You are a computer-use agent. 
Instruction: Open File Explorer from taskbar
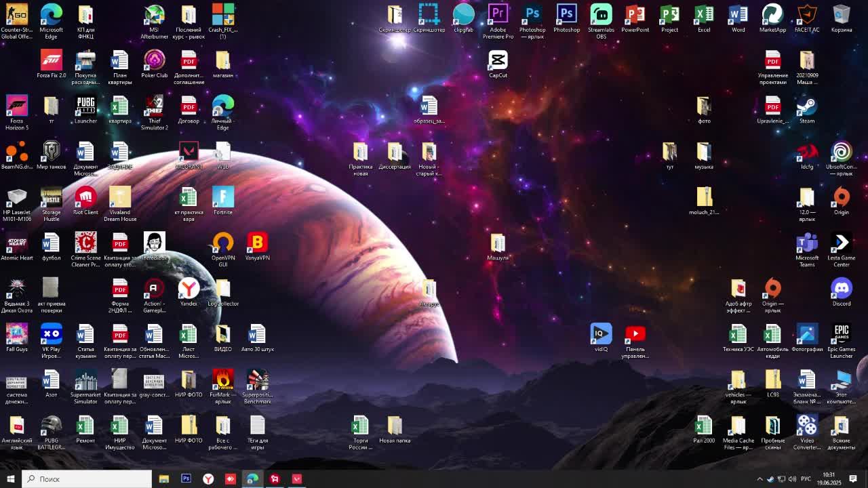[163, 479]
